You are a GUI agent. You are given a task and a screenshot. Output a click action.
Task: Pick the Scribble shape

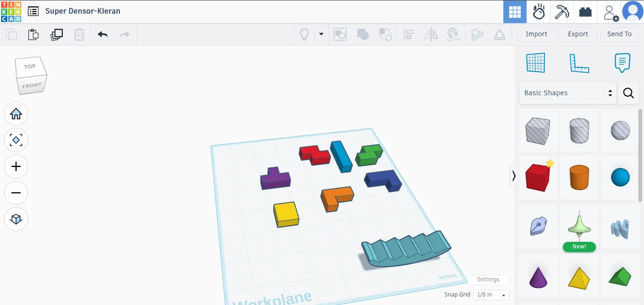538,227
